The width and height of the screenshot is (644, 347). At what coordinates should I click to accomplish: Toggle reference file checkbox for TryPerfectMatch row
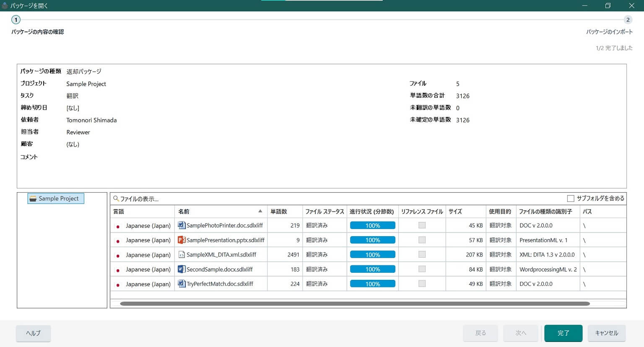[x=422, y=284]
